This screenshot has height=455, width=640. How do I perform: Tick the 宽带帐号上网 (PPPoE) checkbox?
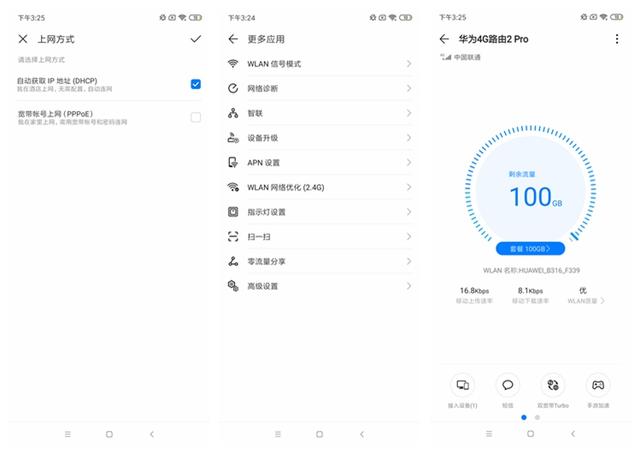196,117
